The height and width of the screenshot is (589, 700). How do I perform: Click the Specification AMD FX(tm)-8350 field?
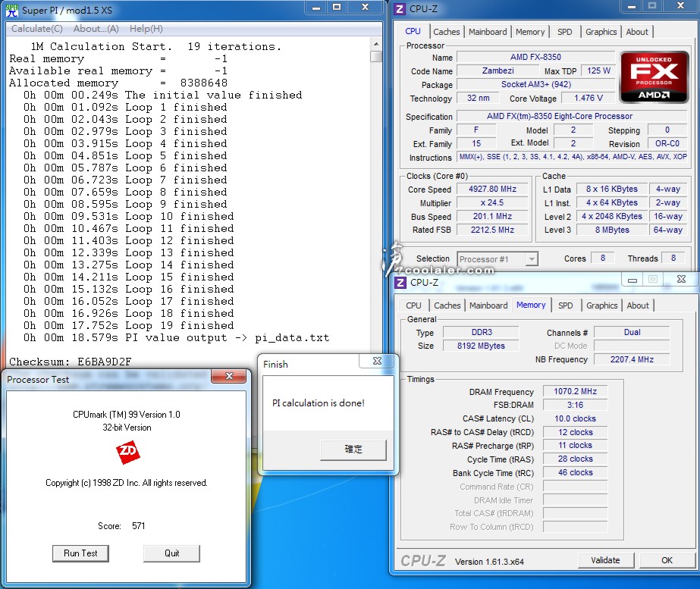click(x=572, y=117)
